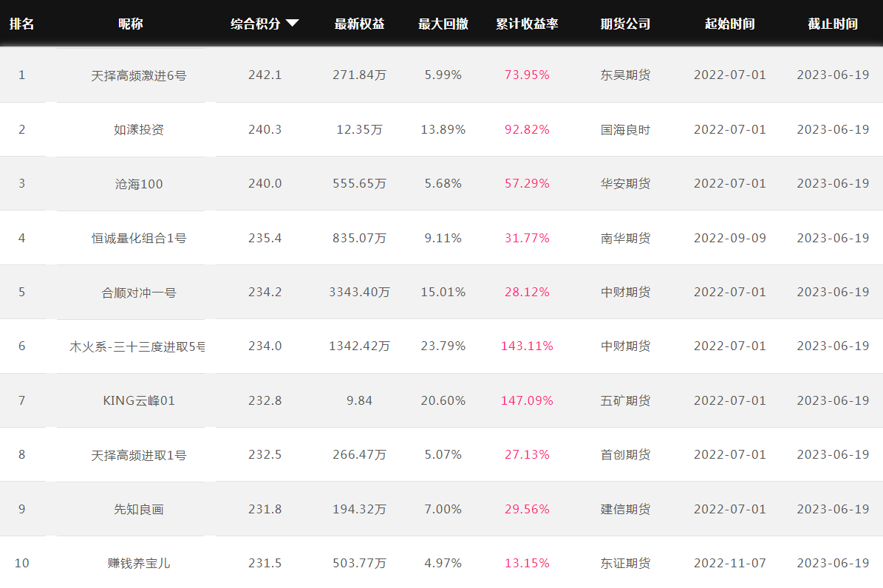Select futures company 南华期货

coord(625,239)
